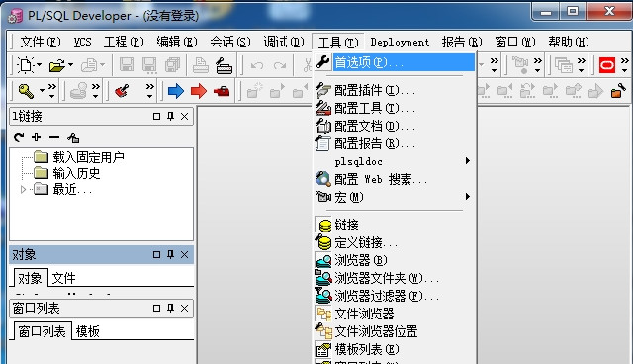This screenshot has width=633, height=364.
Task: Select 配置报告 menu entry
Action: coord(395,143)
